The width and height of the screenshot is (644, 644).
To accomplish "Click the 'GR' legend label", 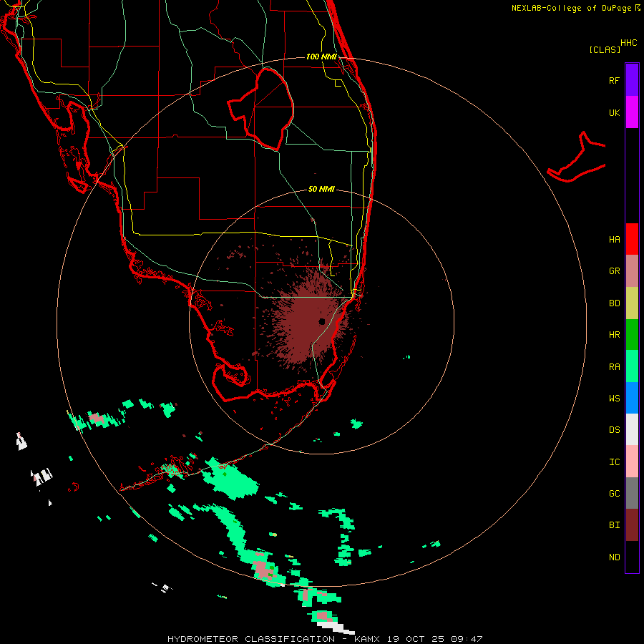I will click(x=614, y=271).
